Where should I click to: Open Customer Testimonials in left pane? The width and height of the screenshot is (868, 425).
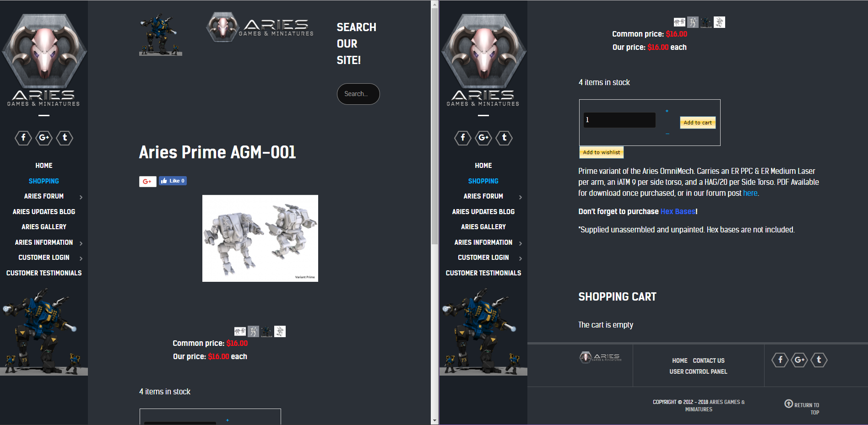[44, 273]
